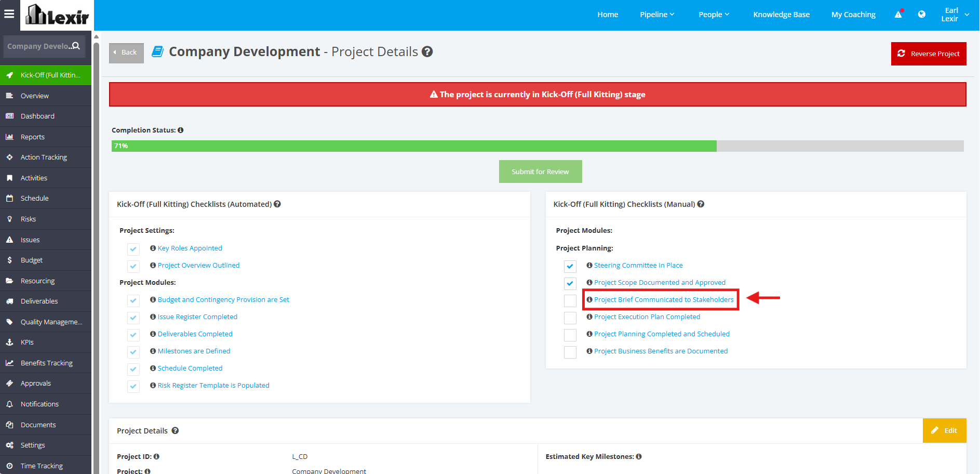Open Knowledge Base in top navigation
The height and width of the screenshot is (474, 980).
point(781,15)
